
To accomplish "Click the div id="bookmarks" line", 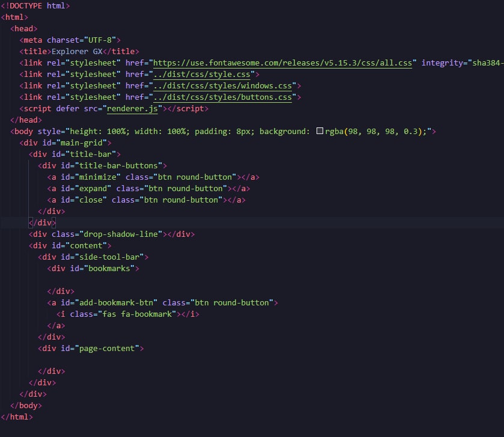I will tap(93, 269).
